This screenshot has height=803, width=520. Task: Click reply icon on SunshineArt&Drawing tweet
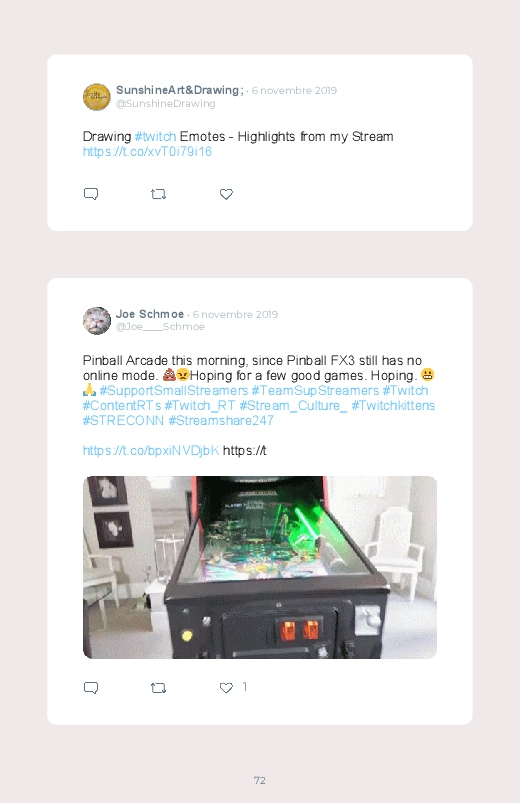pos(91,194)
